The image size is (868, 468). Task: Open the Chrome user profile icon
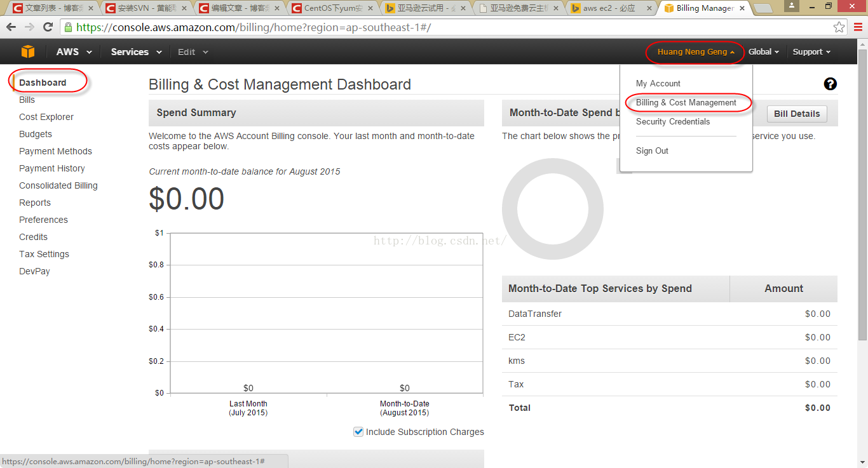792,6
